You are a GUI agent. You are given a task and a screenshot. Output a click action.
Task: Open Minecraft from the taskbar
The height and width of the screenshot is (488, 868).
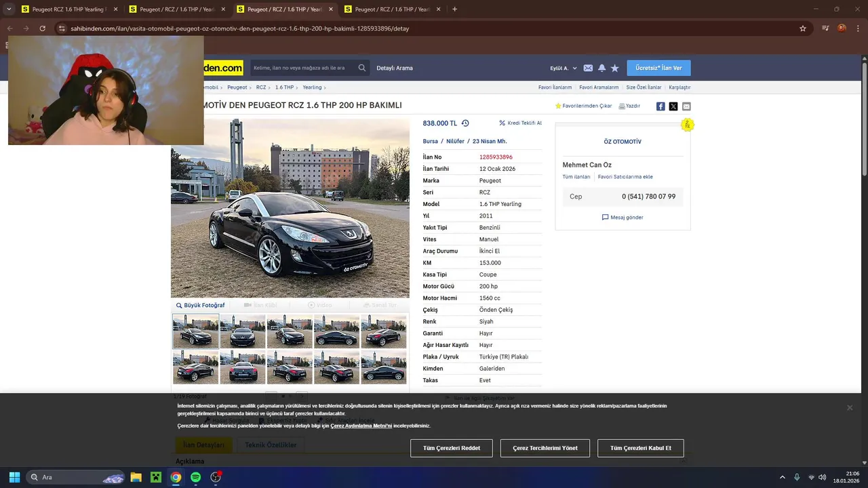pos(156,477)
